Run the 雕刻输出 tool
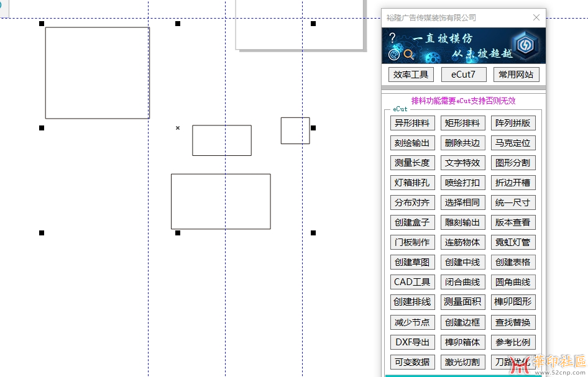588x377 pixels. [462, 222]
